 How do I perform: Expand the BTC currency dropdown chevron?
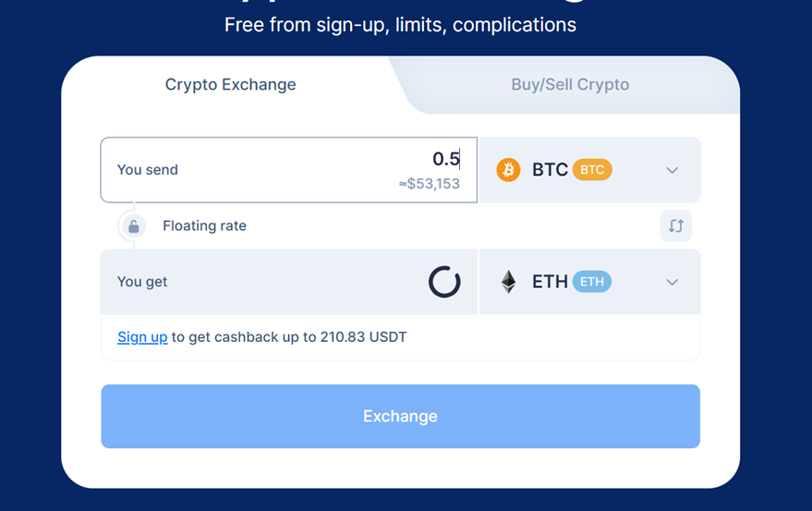click(672, 170)
